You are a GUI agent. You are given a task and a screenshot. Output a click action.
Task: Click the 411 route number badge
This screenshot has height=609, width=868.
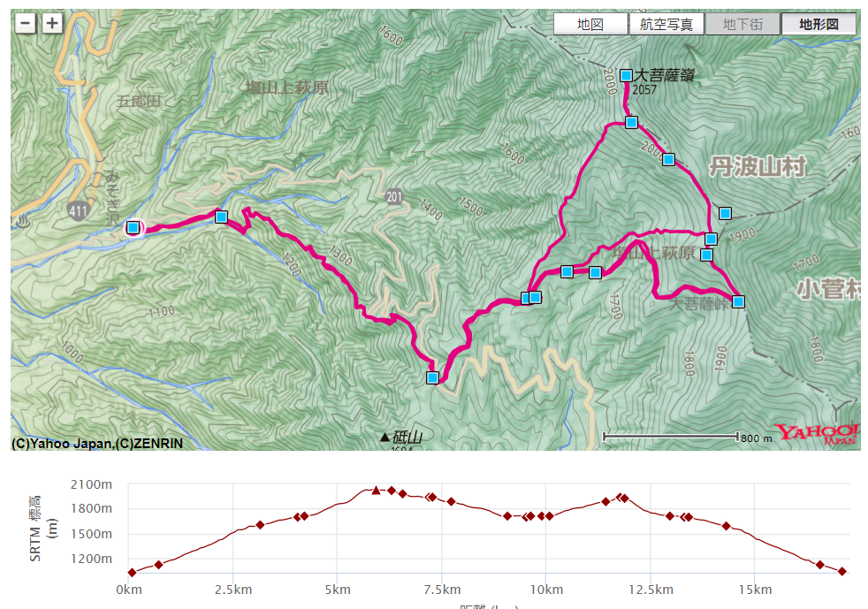[x=78, y=209]
